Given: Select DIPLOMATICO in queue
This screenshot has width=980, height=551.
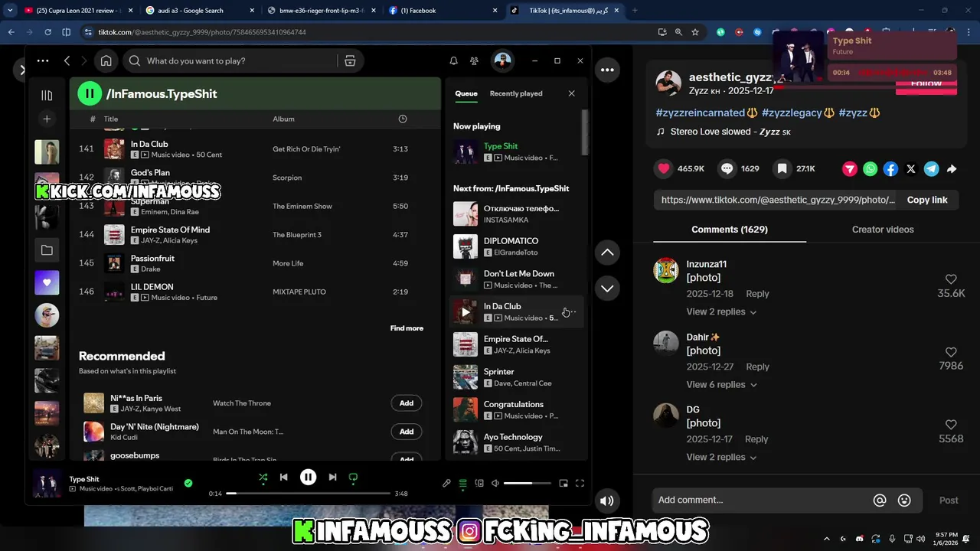Looking at the screenshot, I should coord(516,246).
